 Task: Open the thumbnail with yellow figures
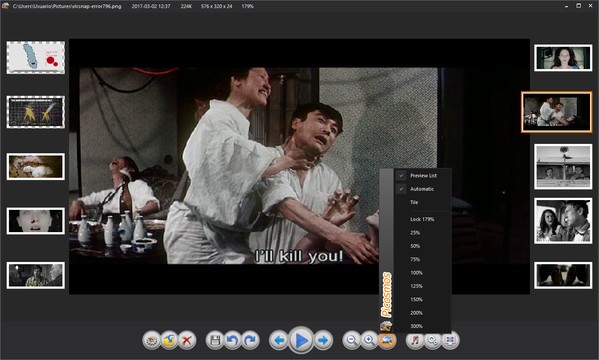[36, 112]
